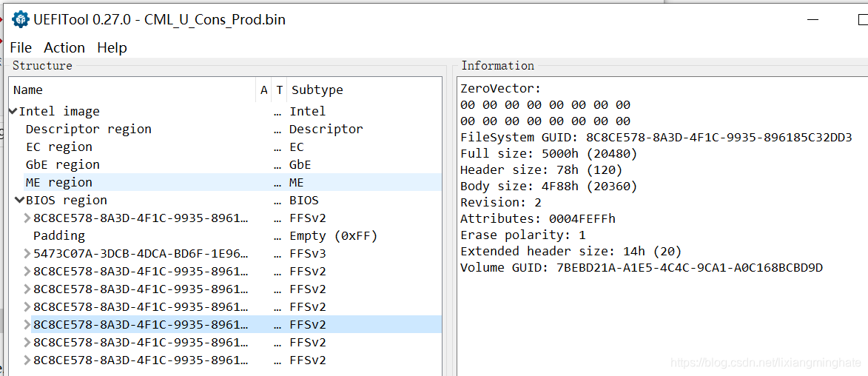Open the File menu
Viewport: 868px width, 376px height.
pyautogui.click(x=21, y=47)
